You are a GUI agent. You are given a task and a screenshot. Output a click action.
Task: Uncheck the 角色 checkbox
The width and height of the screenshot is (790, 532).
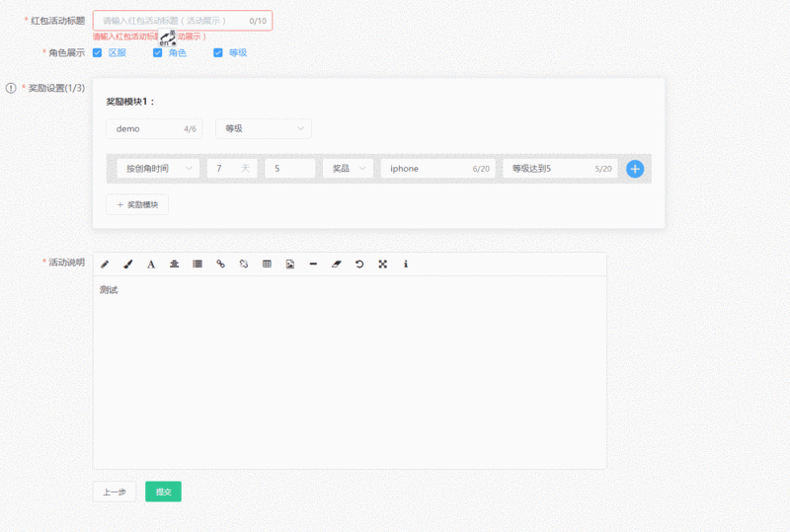click(158, 53)
